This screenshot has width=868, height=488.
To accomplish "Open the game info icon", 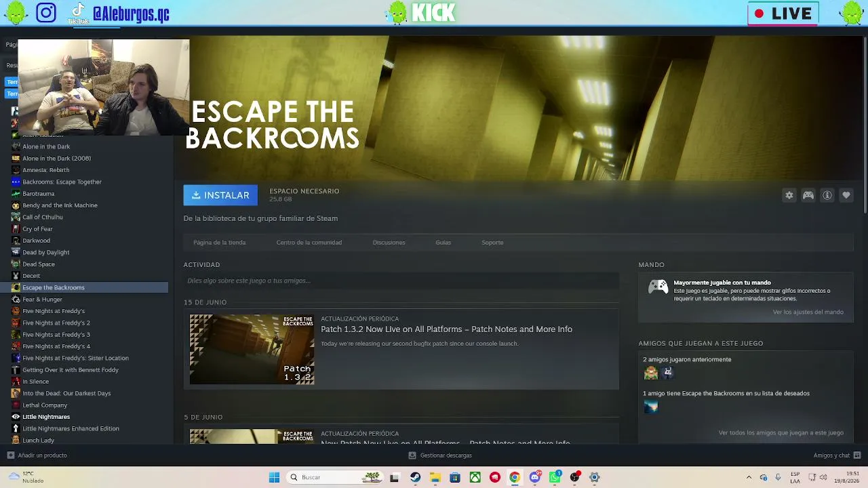I will pyautogui.click(x=827, y=195).
